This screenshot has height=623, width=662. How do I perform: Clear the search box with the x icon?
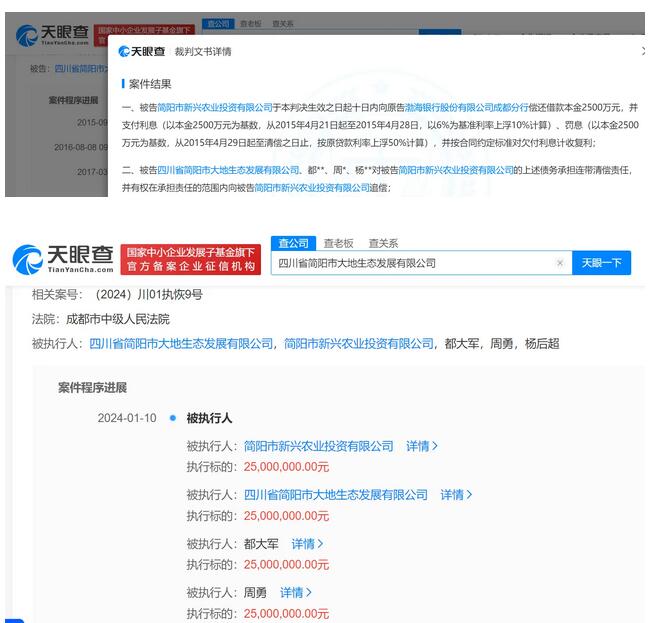pyautogui.click(x=560, y=263)
